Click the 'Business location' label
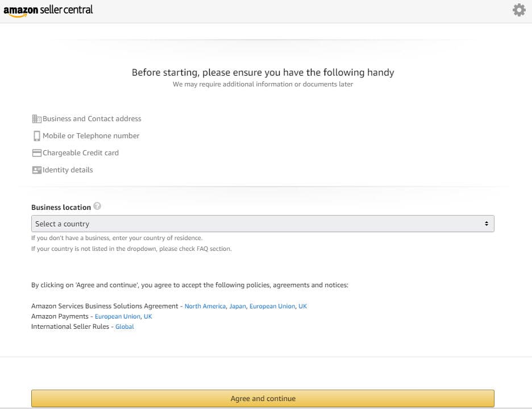 [x=61, y=207]
